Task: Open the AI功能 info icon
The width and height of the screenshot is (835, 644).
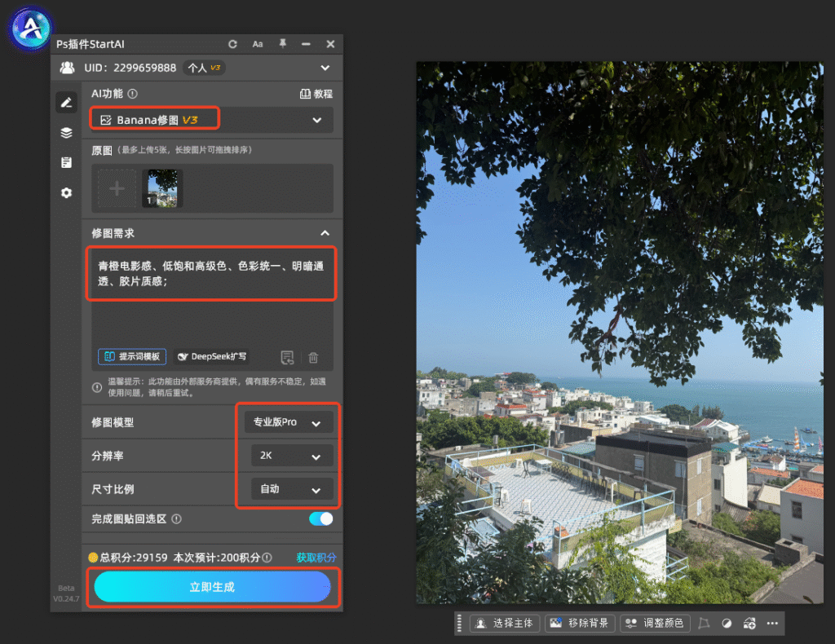Action: [x=133, y=94]
